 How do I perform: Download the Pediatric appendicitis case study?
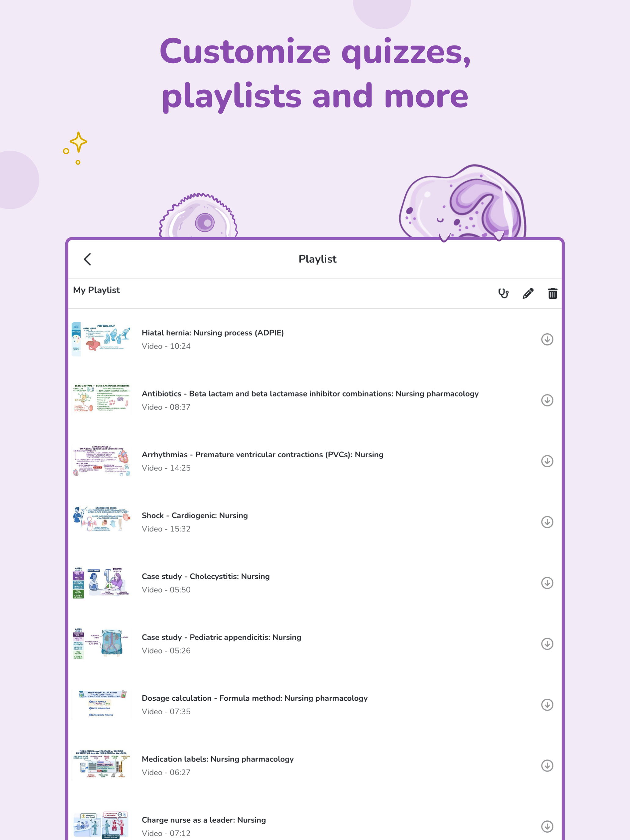547,644
